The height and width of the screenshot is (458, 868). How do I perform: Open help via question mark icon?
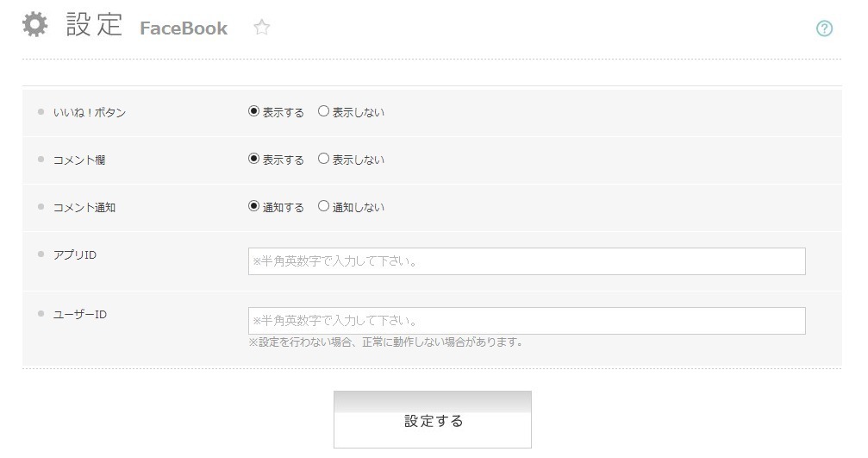click(824, 28)
